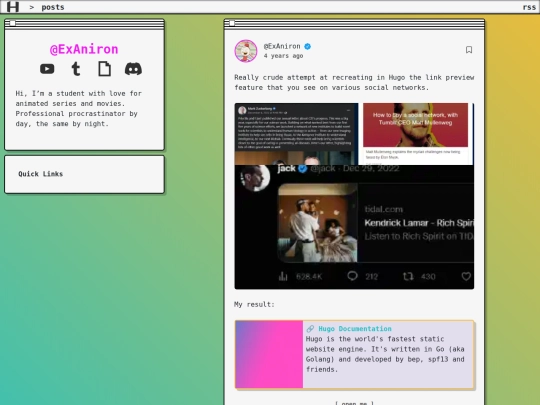The height and width of the screenshot is (405, 540).
Task: Click the gradient thumbnail of Hugo preview card
Action: pyautogui.click(x=269, y=354)
